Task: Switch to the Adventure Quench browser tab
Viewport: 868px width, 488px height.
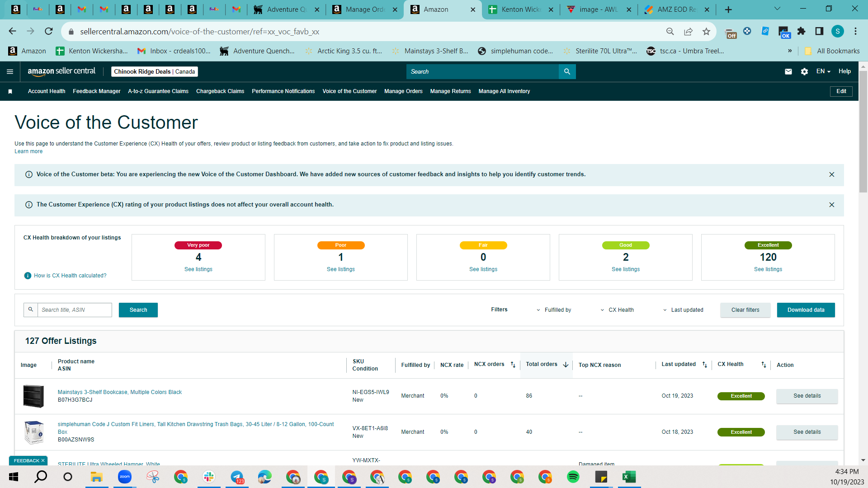Action: pyautogui.click(x=286, y=9)
